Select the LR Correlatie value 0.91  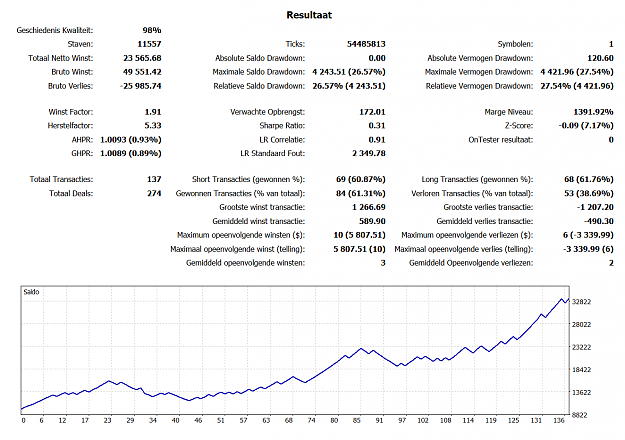[x=377, y=140]
